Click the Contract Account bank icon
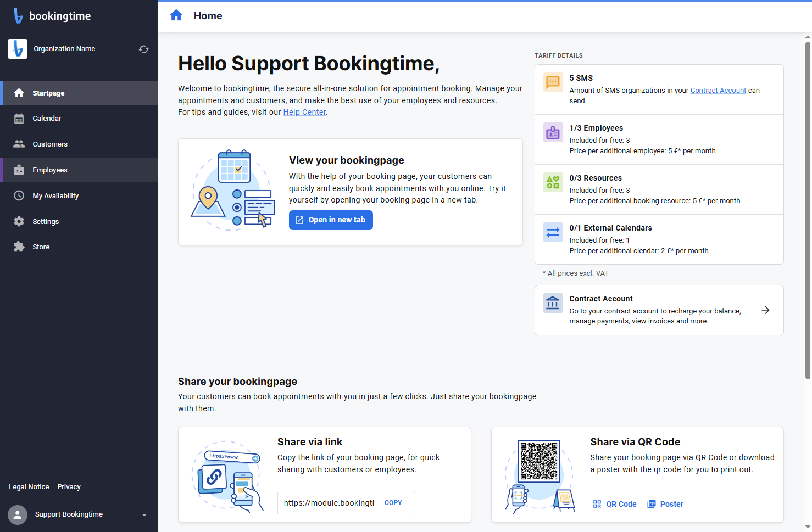This screenshot has width=812, height=532. [x=553, y=303]
